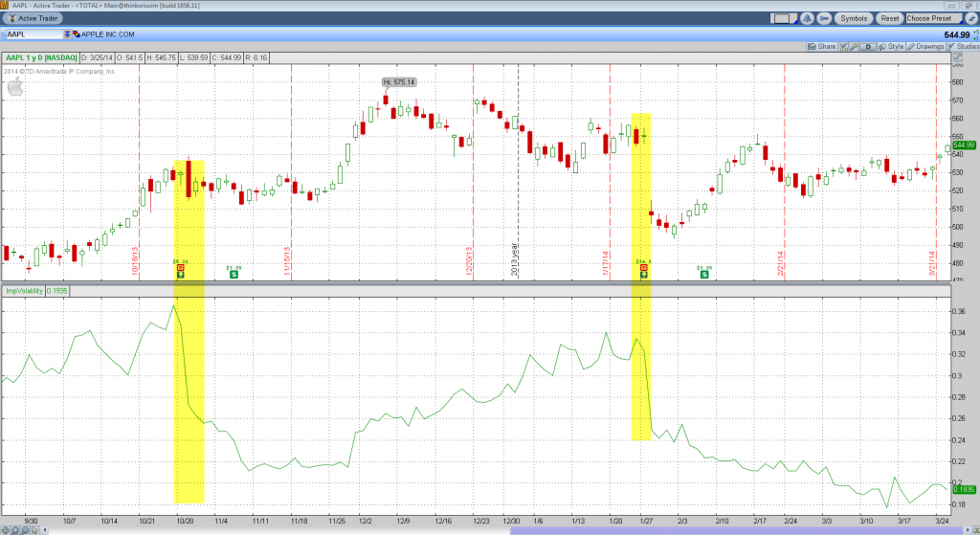Viewport: 980px width, 535px height.
Task: Click the October conference call bulb icon
Action: 181,275
